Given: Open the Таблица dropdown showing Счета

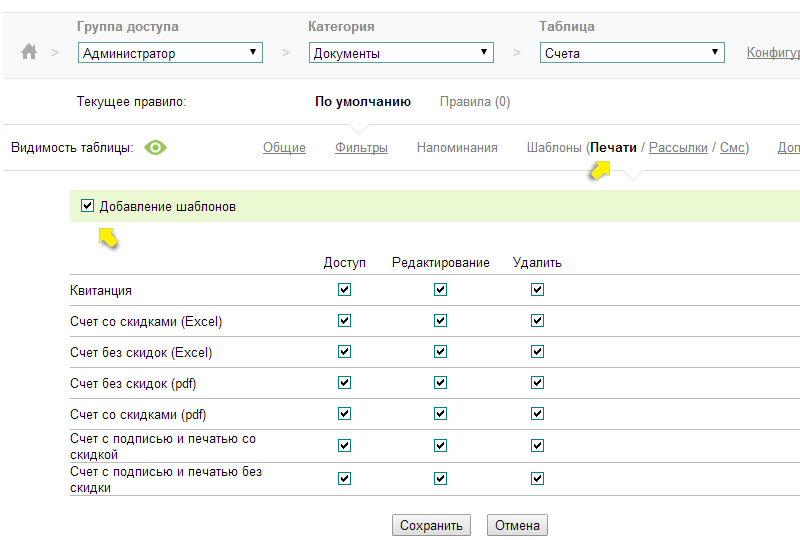Looking at the screenshot, I should pyautogui.click(x=632, y=54).
